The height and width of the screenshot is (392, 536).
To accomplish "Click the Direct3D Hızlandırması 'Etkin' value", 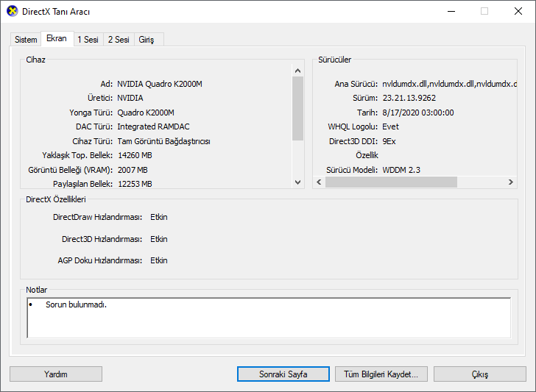I will 159,239.
